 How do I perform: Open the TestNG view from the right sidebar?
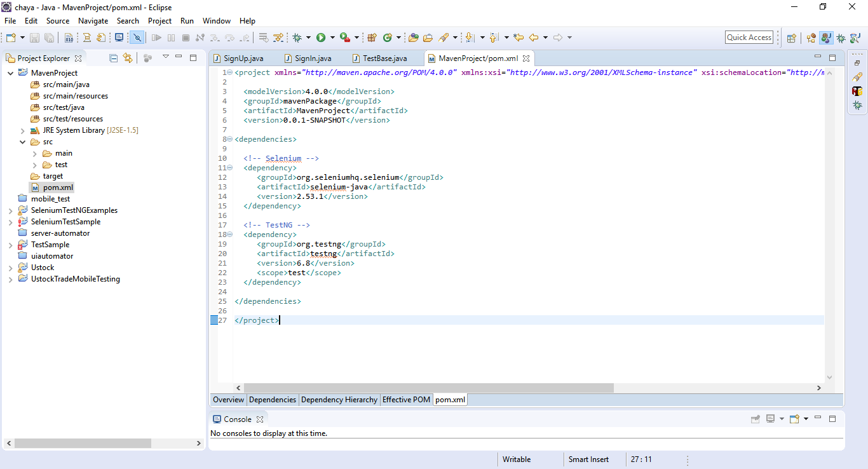point(857,90)
